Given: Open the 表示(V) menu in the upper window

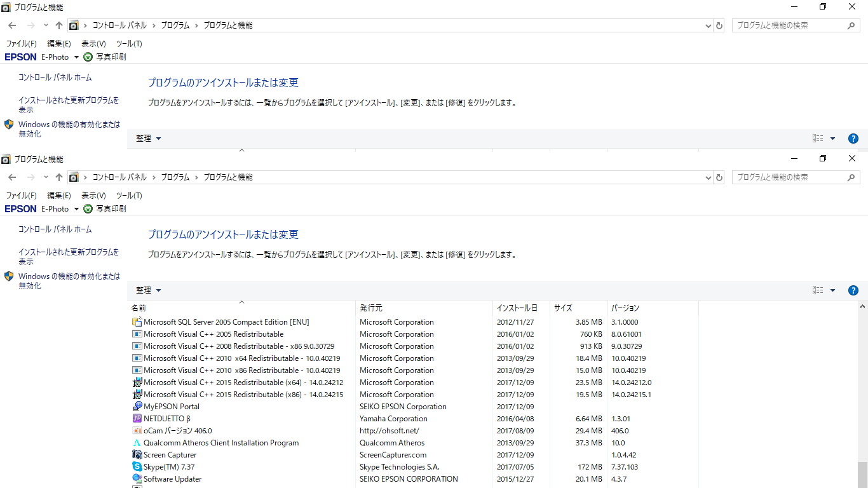Looking at the screenshot, I should [x=93, y=44].
